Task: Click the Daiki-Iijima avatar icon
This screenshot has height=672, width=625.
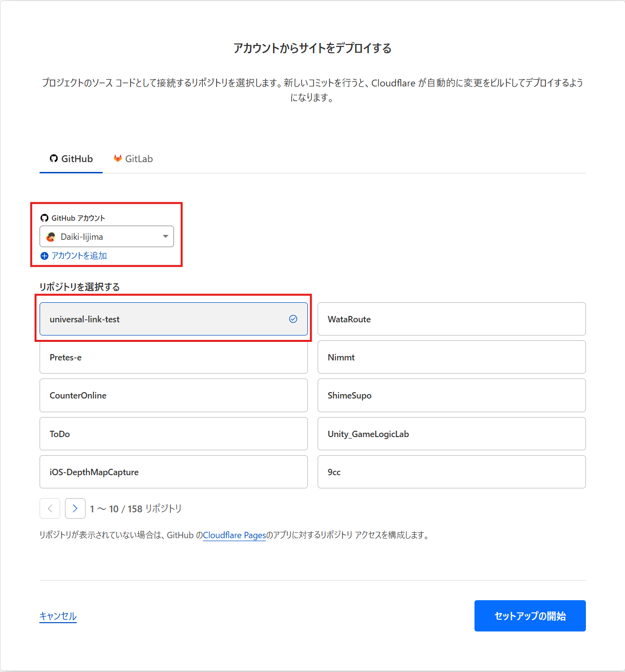Action: (51, 237)
